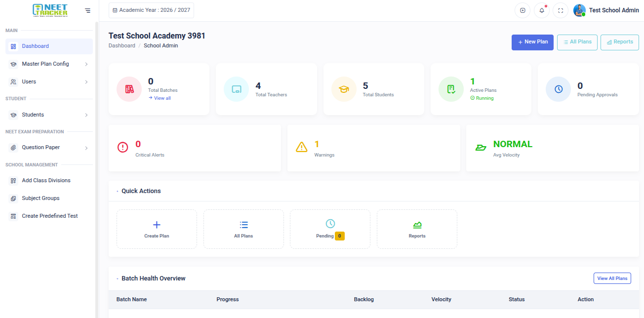Screen dimensions: 644x318
Task: Toggle fullscreen mode icon
Action: point(561,10)
